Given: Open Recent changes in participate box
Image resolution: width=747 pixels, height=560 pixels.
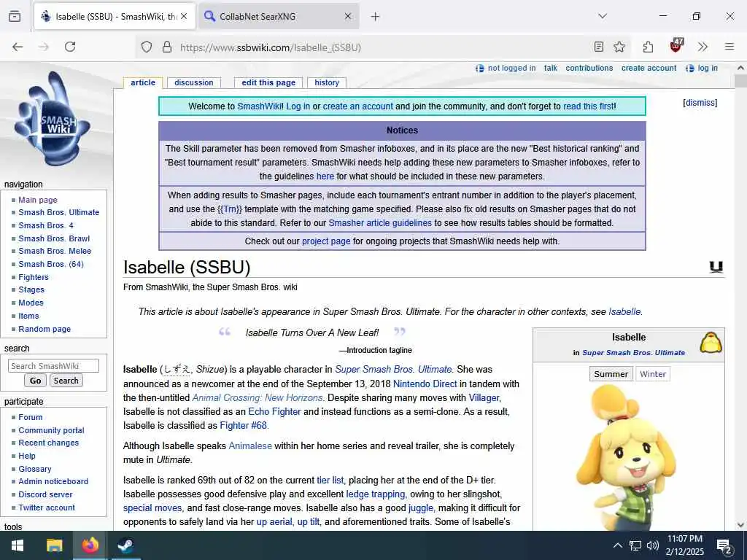Looking at the screenshot, I should click(49, 443).
